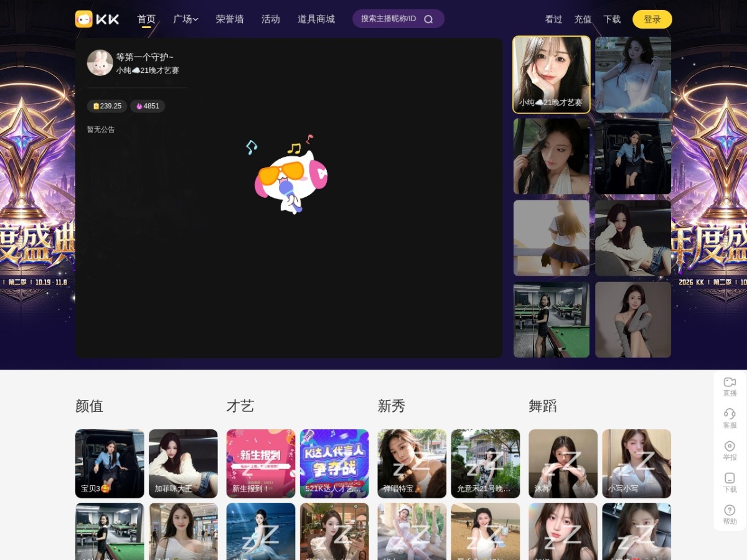Click the 4851 flame popularity badge

point(148,106)
